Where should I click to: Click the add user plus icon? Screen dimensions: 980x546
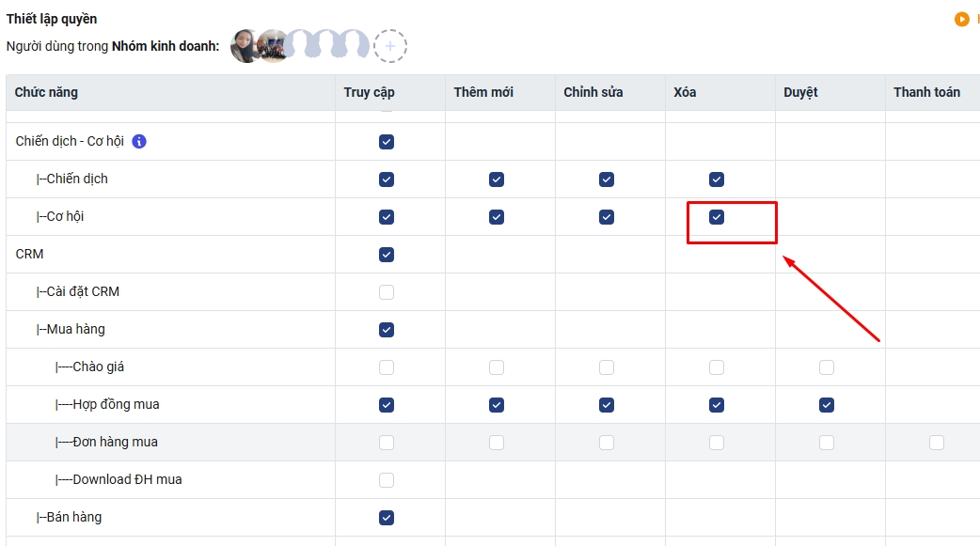[x=390, y=46]
